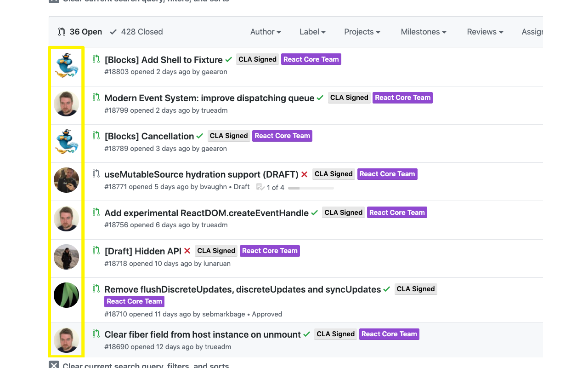Open the pull request '[Blocks] Add Shell to Fixture'

click(164, 60)
